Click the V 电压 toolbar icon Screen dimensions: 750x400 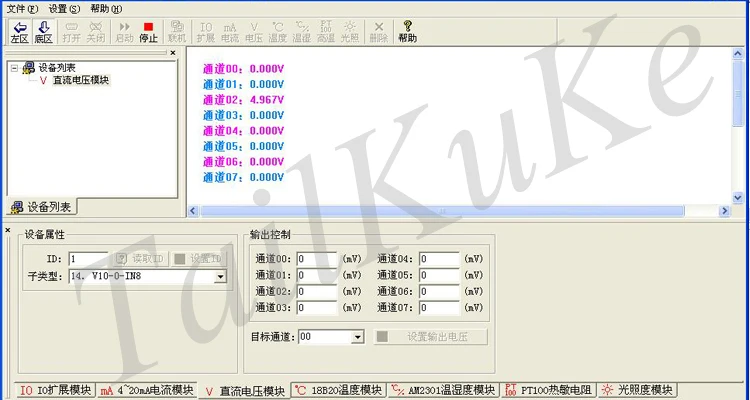[x=254, y=32]
